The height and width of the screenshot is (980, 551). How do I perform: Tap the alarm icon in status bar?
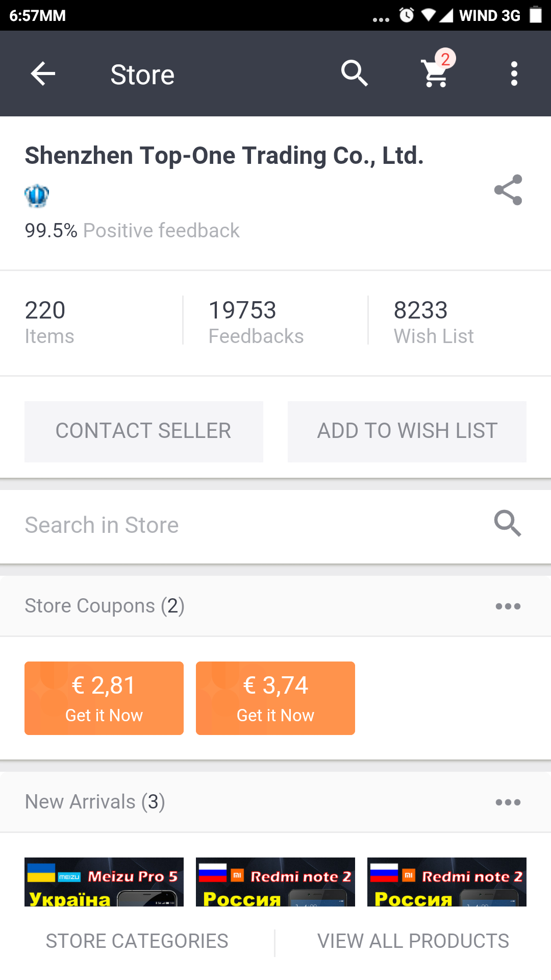point(407,15)
